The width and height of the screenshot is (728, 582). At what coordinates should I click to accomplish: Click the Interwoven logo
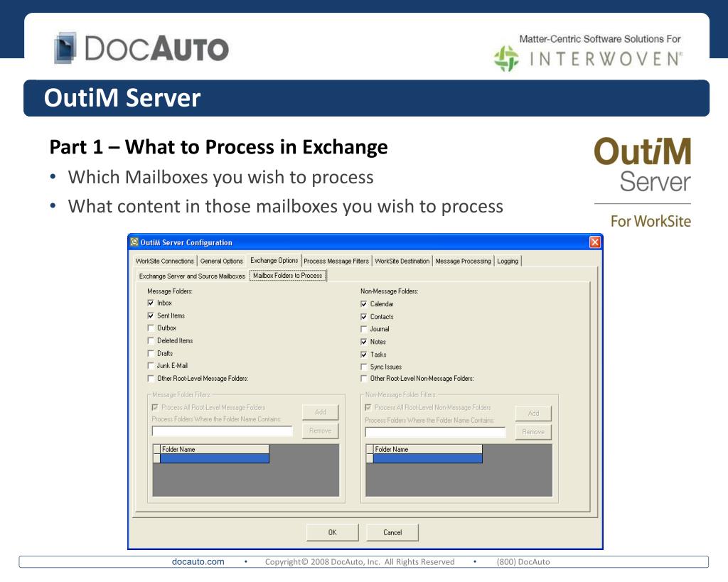588,59
